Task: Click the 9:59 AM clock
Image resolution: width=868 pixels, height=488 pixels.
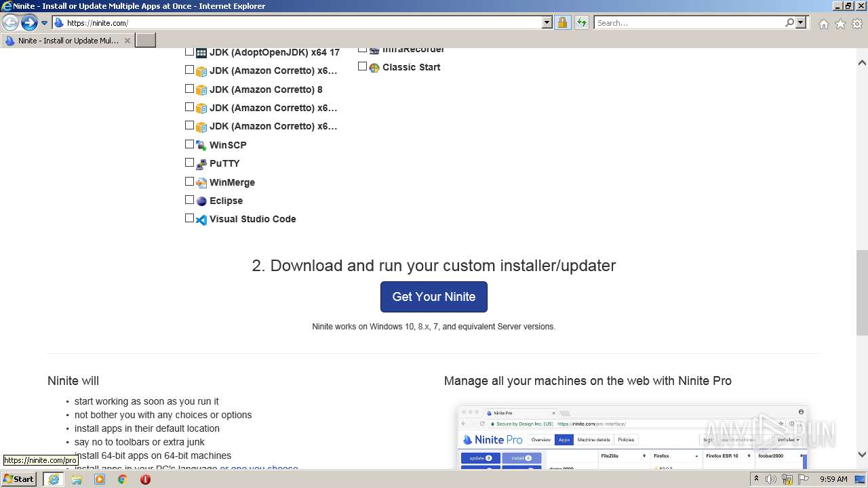Action: (x=833, y=479)
